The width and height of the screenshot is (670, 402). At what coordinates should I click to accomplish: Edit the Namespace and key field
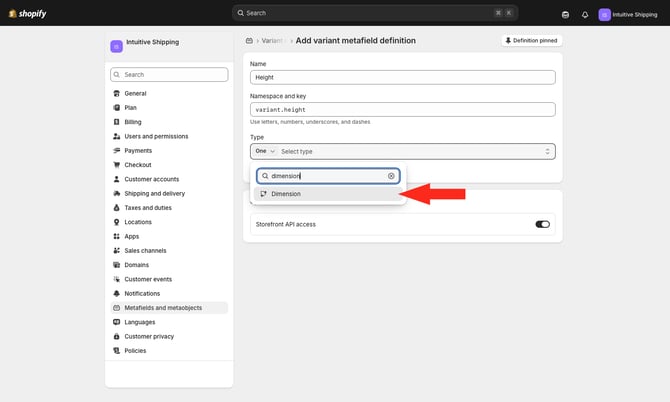coord(403,109)
